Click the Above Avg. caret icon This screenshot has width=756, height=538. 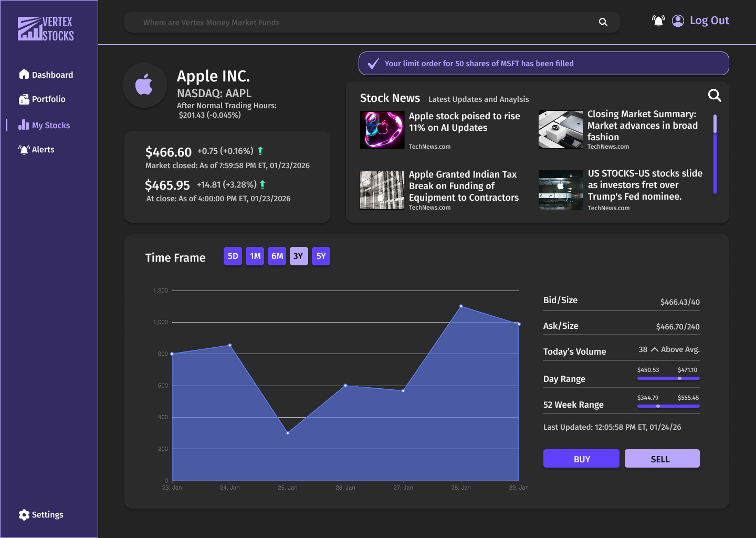[655, 349]
